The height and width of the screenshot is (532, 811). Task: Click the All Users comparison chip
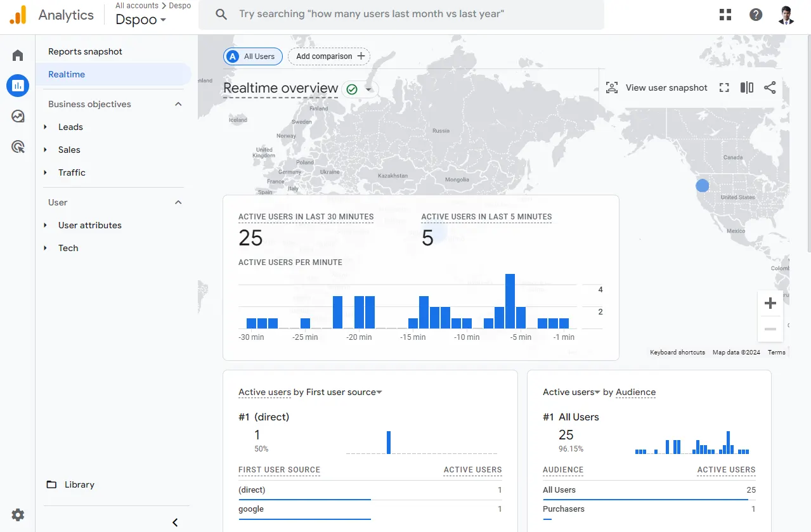point(253,56)
